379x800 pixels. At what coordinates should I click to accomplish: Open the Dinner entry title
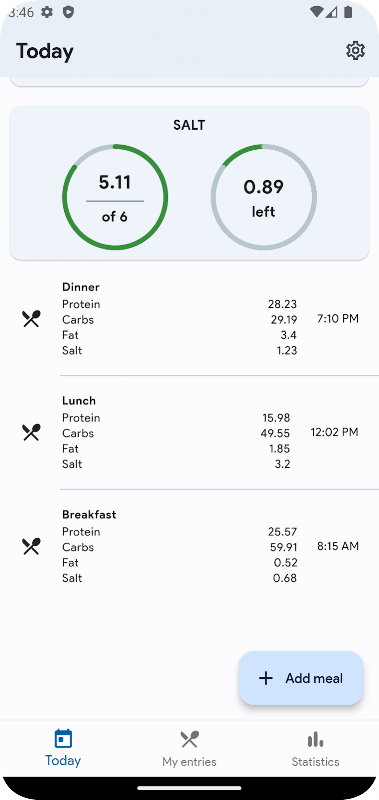(x=81, y=287)
